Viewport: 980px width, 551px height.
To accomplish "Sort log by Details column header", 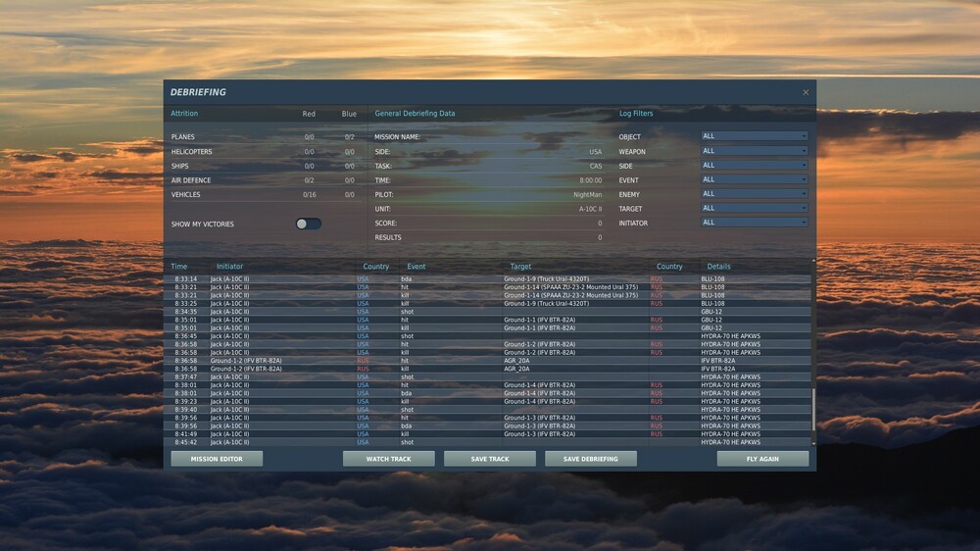I will [x=718, y=267].
